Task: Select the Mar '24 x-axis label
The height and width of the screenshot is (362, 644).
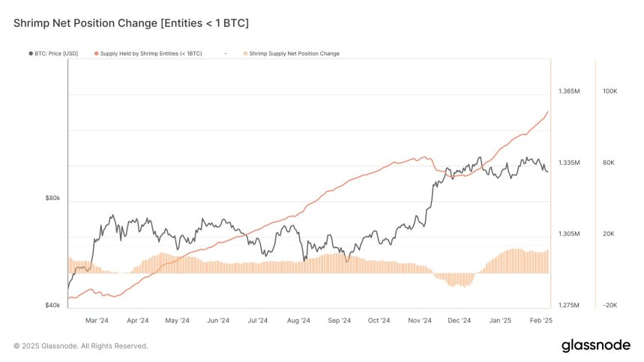Action: [x=97, y=320]
